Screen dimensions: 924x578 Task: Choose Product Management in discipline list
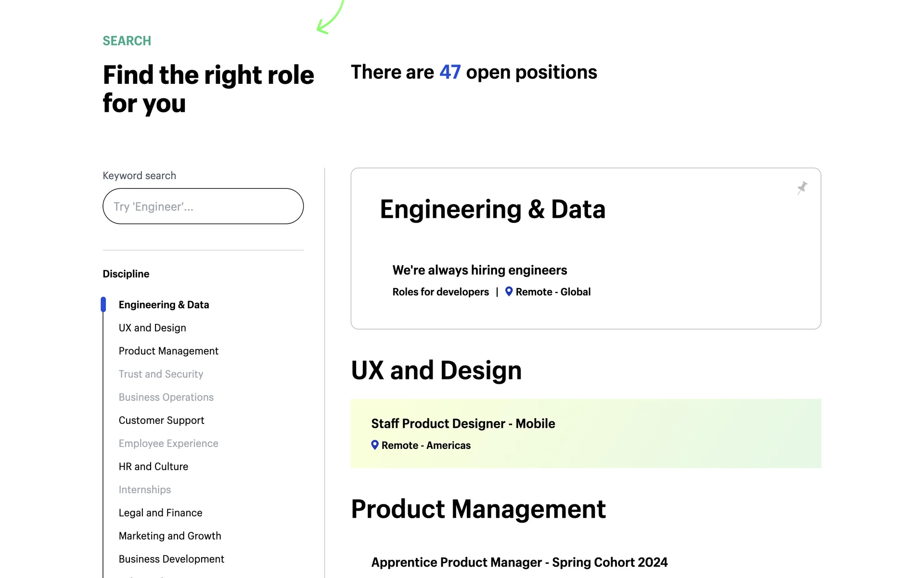pyautogui.click(x=168, y=351)
